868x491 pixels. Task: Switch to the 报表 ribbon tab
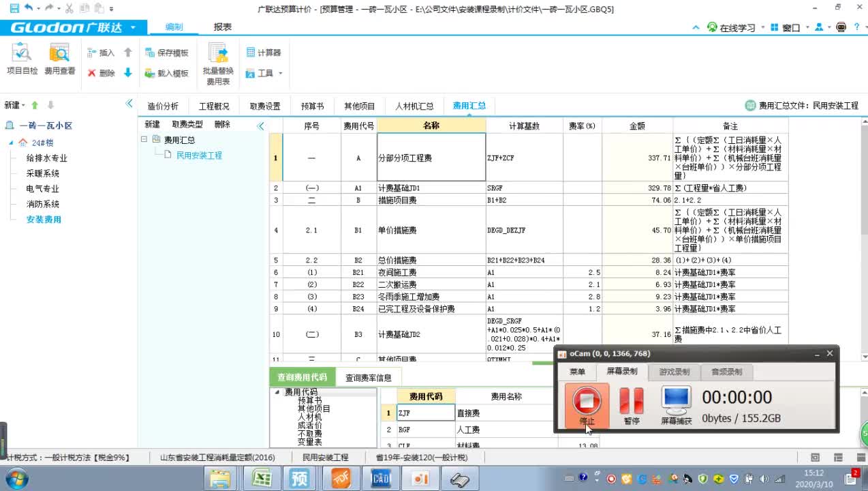[x=223, y=27]
